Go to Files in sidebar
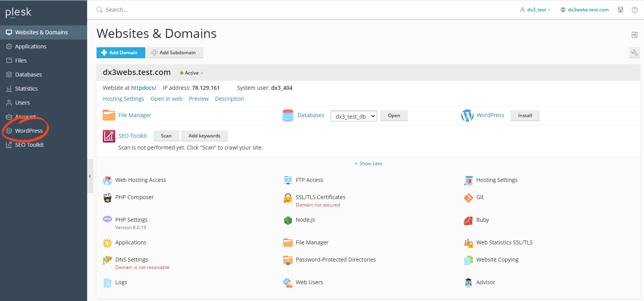Image resolution: width=644 pixels, height=301 pixels. pos(43,61)
